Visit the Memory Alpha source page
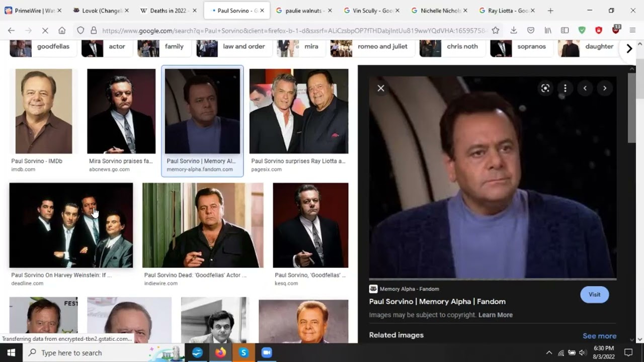This screenshot has height=362, width=644. 594,295
